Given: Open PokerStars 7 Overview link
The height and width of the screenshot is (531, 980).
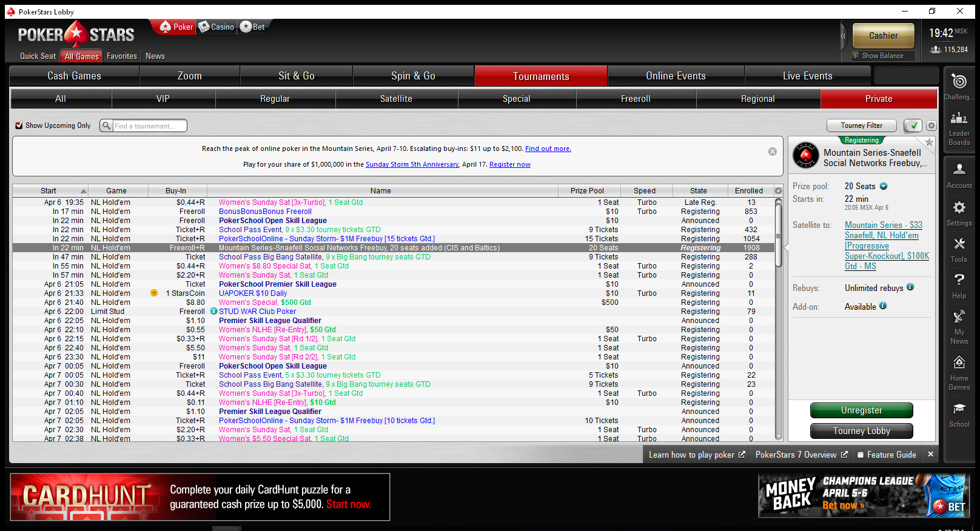Looking at the screenshot, I should [801, 455].
